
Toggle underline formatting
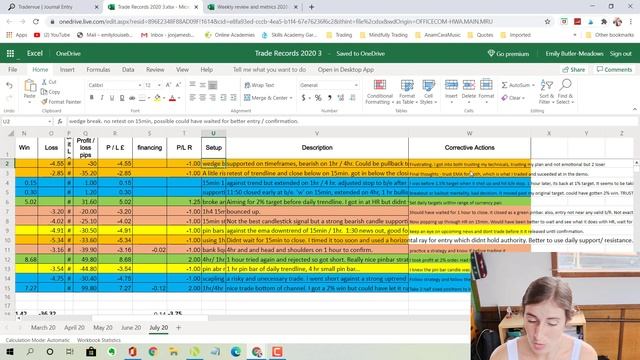(x=112, y=98)
